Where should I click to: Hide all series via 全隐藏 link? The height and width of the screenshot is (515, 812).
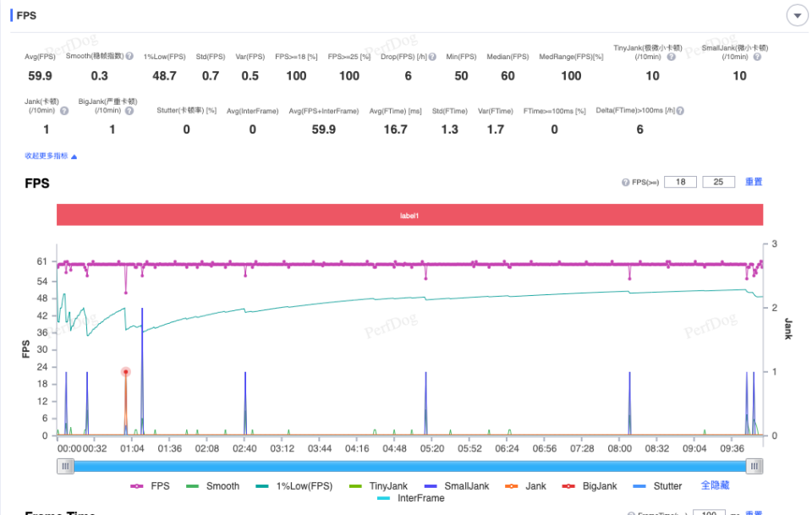point(715,485)
